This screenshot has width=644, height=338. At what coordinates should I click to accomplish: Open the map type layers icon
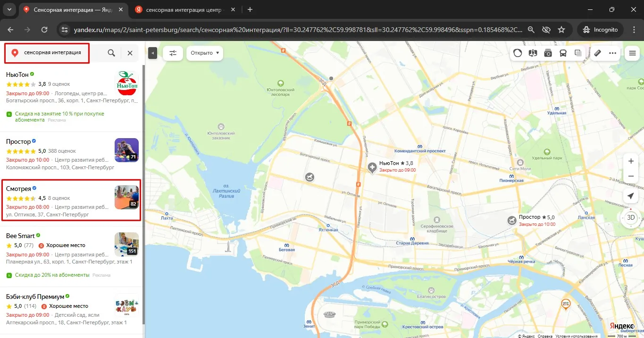(x=578, y=53)
